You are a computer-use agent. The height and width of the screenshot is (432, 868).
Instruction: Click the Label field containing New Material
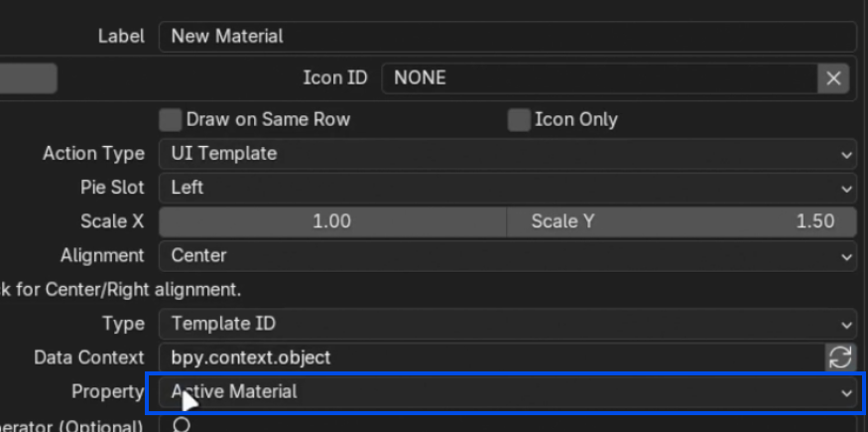[508, 37]
